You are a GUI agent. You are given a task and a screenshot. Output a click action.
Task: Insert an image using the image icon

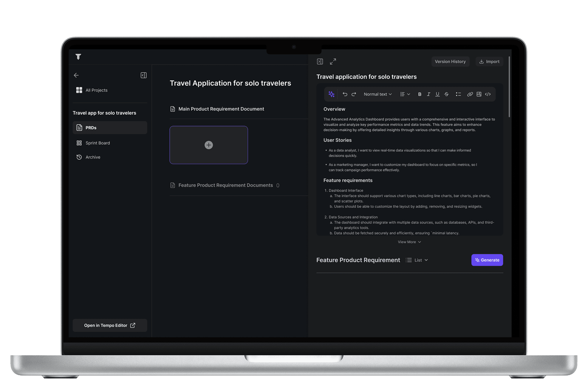click(x=479, y=94)
